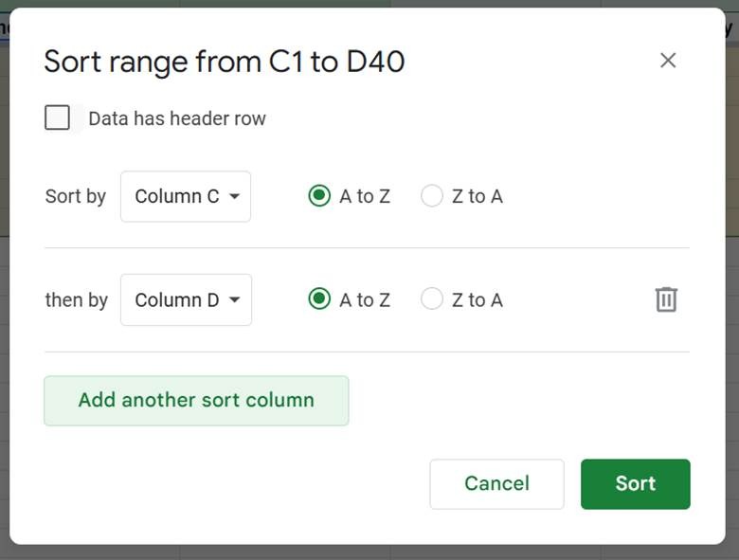Choose Z to A for the then by row
Image resolution: width=739 pixels, height=560 pixels.
pos(432,299)
